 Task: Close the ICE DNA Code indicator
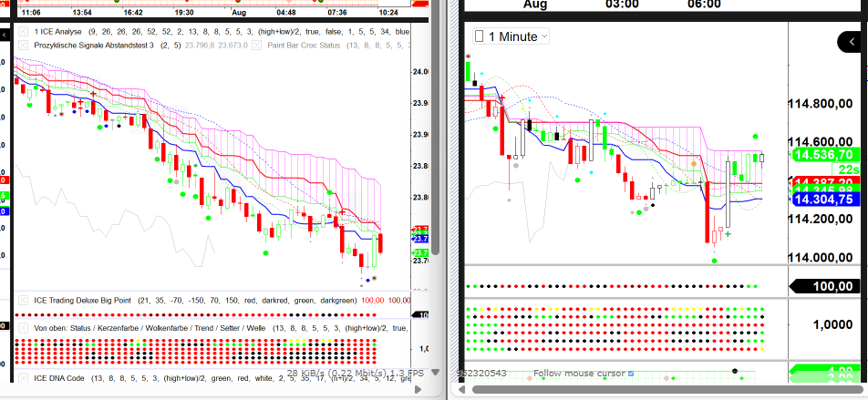(23, 377)
